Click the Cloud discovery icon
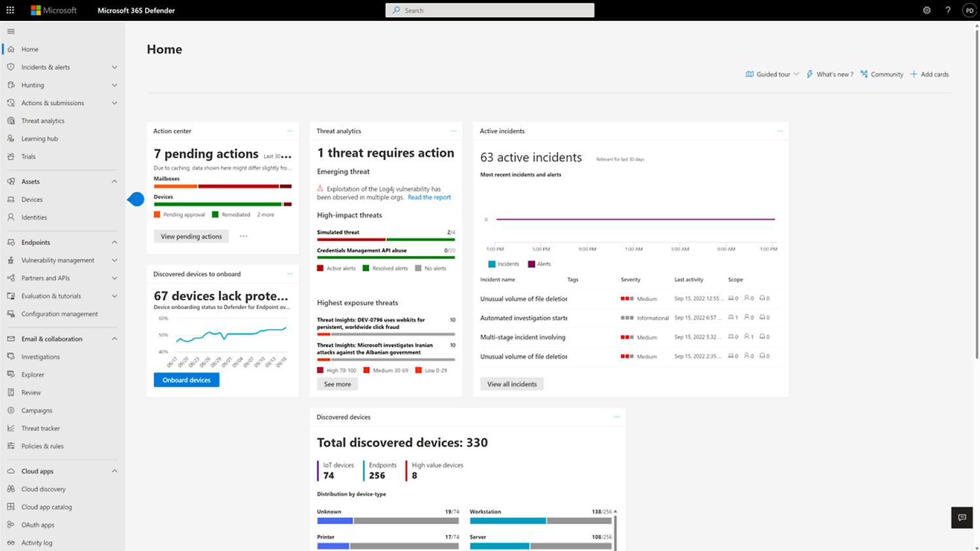 click(x=10, y=489)
